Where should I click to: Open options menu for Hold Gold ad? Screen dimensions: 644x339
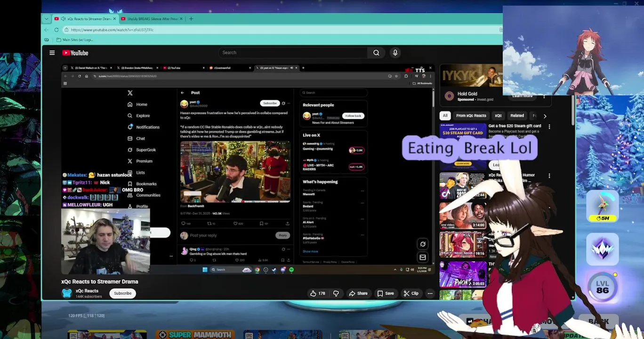click(x=544, y=96)
